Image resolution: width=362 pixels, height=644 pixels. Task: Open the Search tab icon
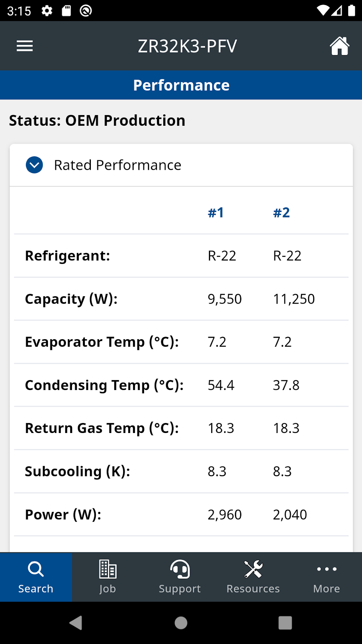point(36,569)
